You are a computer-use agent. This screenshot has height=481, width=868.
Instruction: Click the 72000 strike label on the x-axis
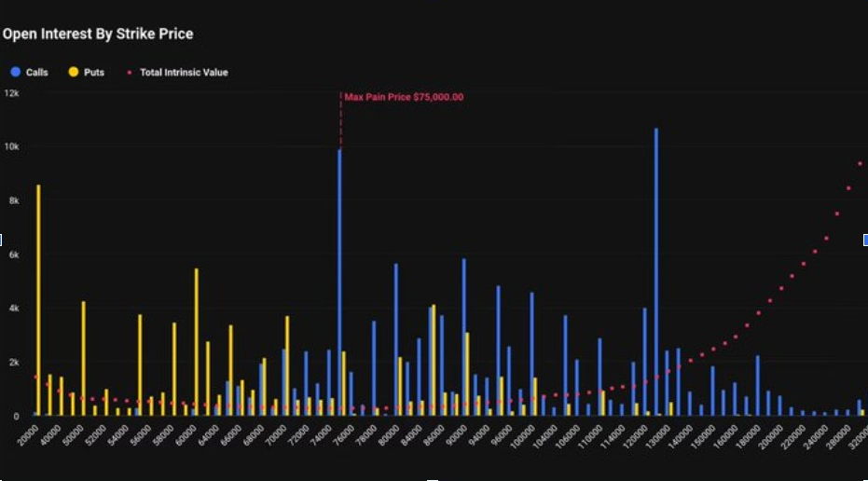click(298, 435)
